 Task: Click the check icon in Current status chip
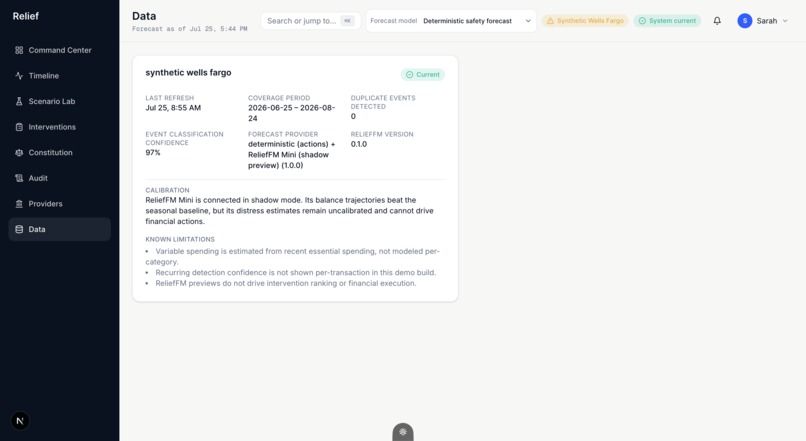tap(409, 75)
